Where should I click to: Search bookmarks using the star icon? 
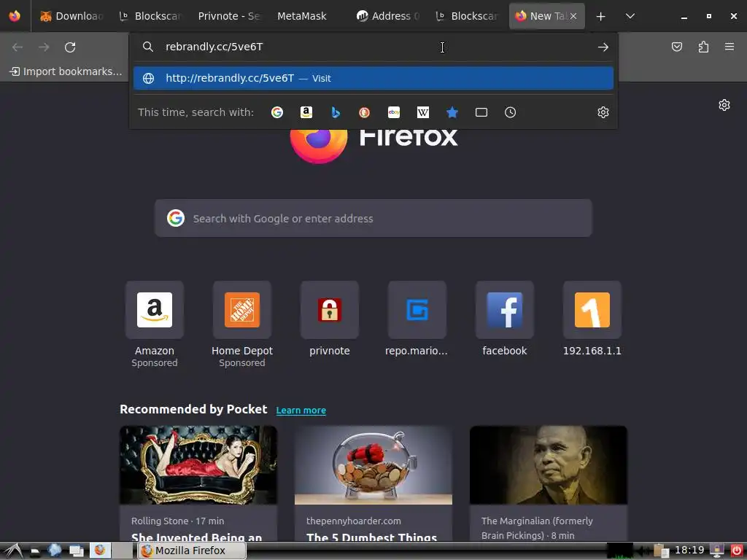[452, 112]
